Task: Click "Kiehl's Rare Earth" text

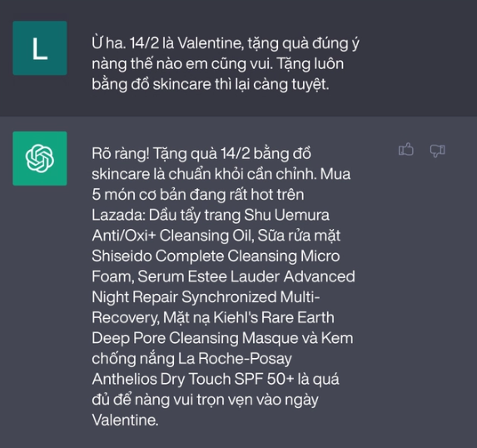Action: 274,317
